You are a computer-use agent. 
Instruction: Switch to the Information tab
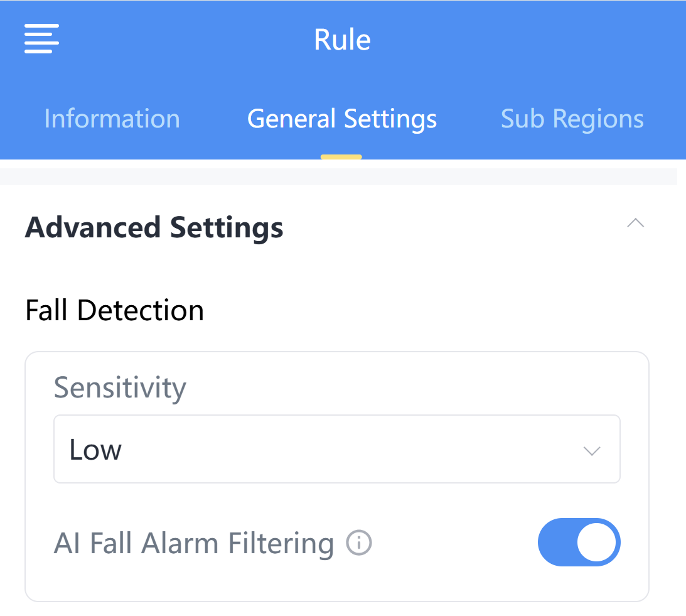(112, 119)
